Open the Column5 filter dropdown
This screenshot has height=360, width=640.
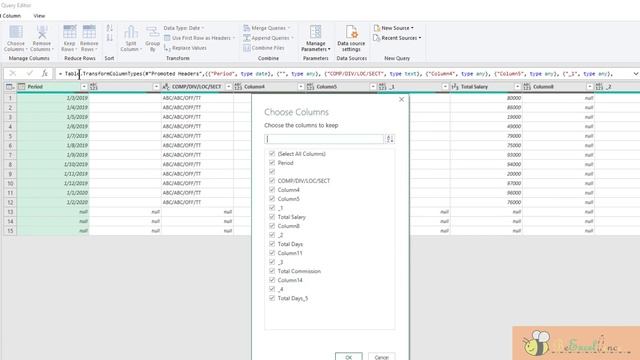tap(373, 87)
